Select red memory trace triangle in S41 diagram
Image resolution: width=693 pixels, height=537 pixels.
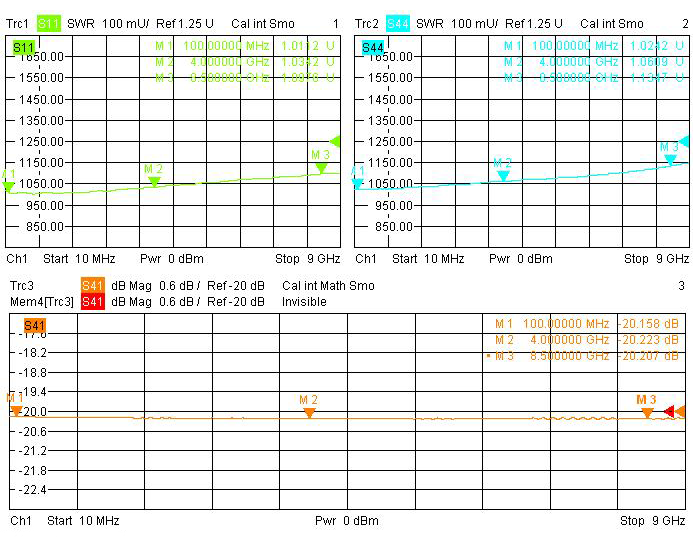pos(669,411)
